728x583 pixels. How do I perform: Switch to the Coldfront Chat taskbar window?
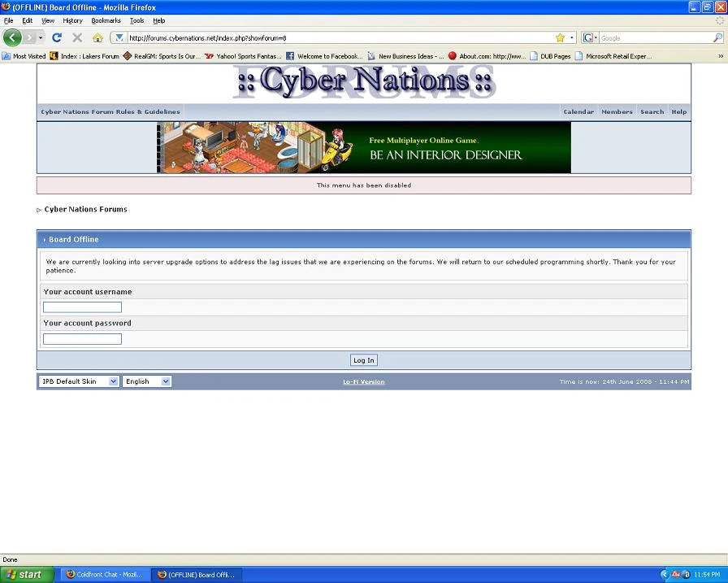[104, 574]
